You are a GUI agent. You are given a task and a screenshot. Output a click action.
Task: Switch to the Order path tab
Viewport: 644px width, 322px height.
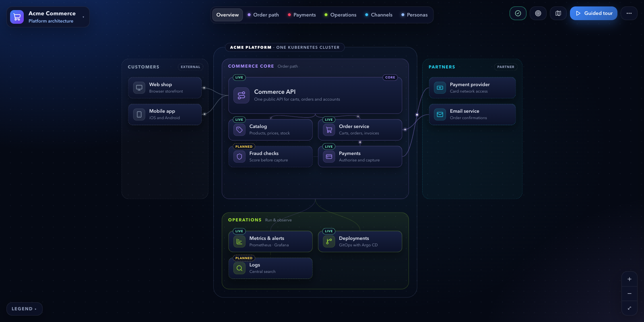(263, 15)
